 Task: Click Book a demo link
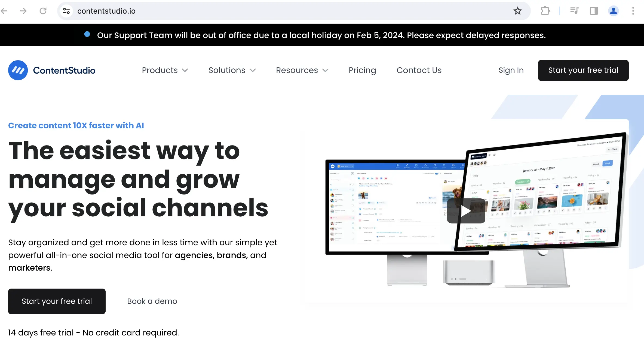(152, 301)
